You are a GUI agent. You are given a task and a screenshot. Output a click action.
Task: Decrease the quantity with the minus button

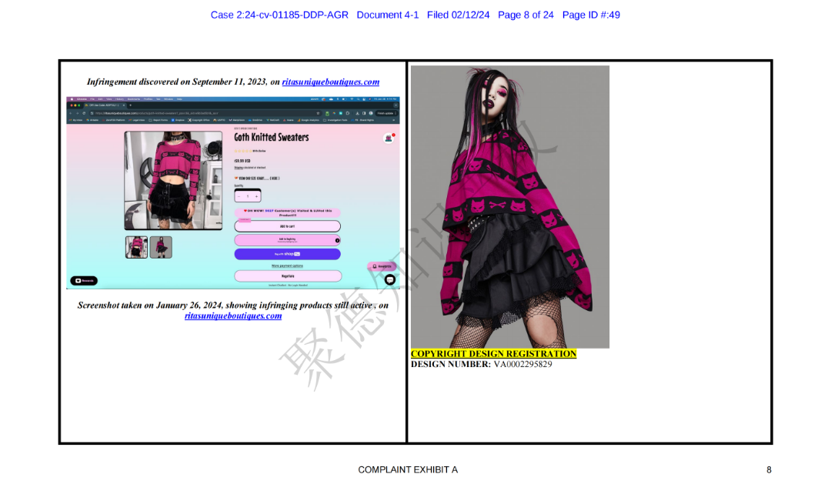point(239,196)
